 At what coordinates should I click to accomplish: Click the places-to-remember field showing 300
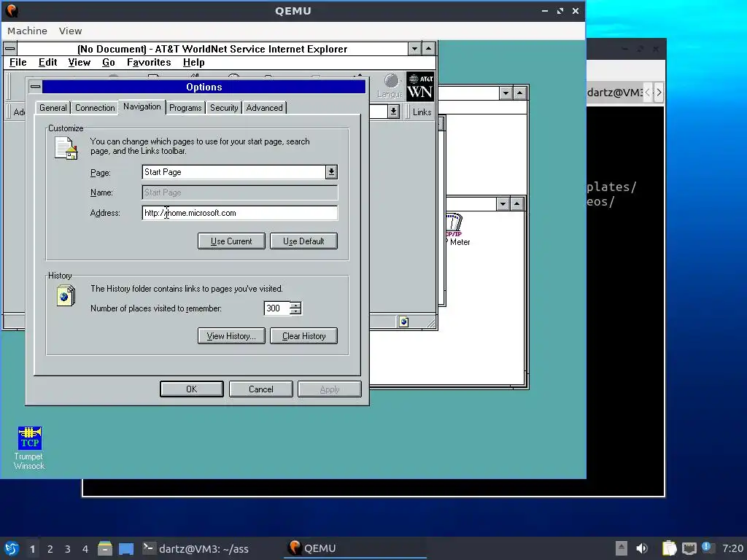tap(276, 308)
